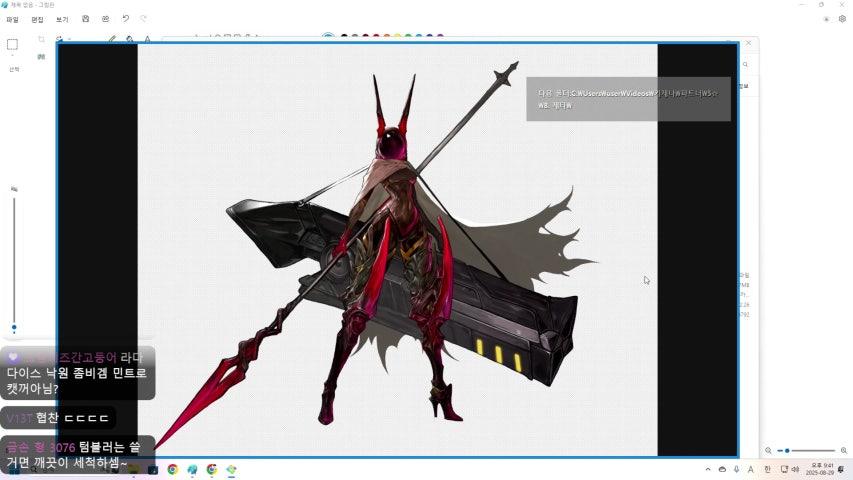
Task: Adjust the vertical brush size slider handle
Action: [x=14, y=328]
